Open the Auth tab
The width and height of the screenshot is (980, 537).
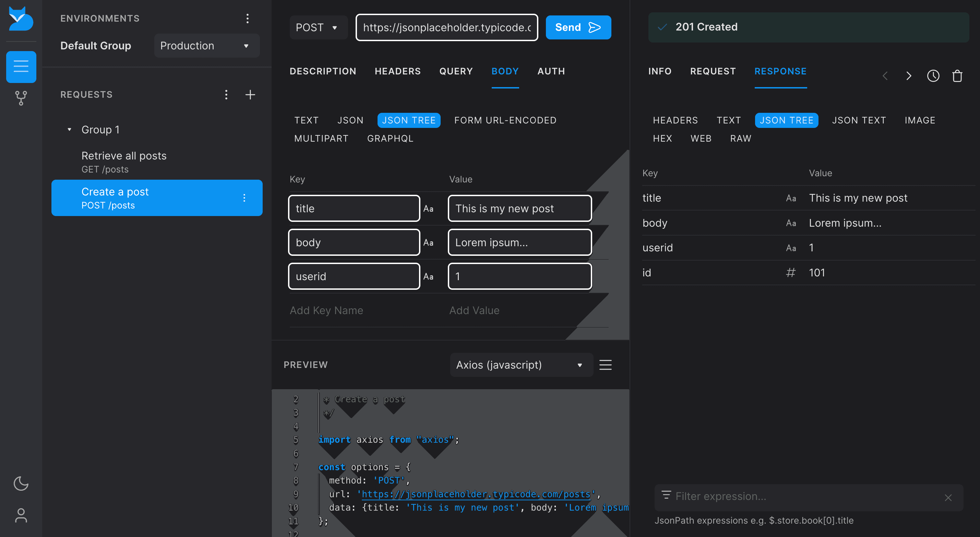coord(551,71)
